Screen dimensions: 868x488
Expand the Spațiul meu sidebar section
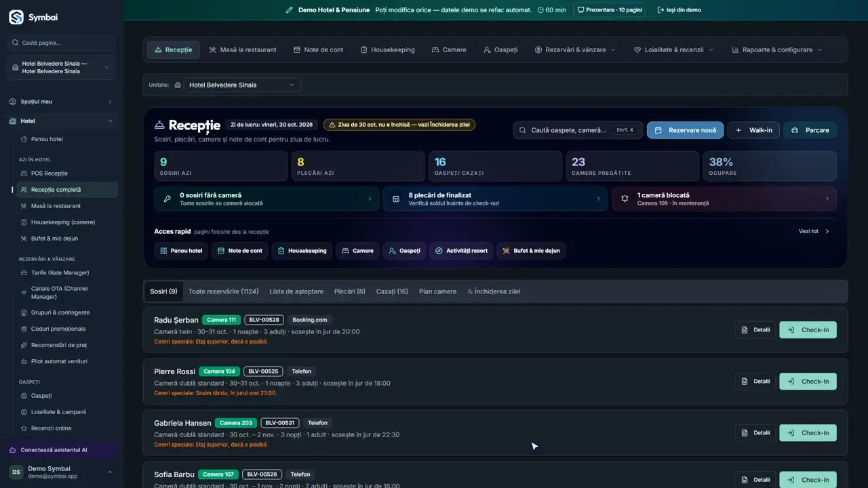click(x=61, y=102)
